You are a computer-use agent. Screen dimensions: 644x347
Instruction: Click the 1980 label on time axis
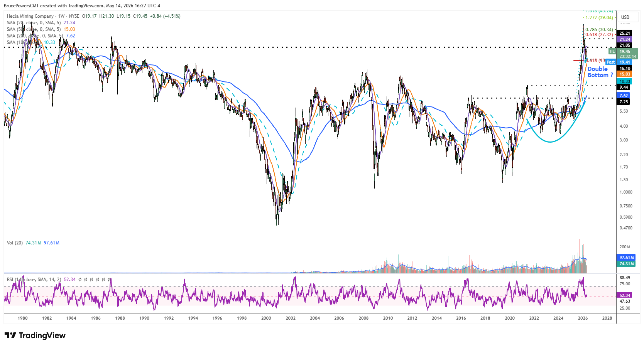tap(23, 318)
